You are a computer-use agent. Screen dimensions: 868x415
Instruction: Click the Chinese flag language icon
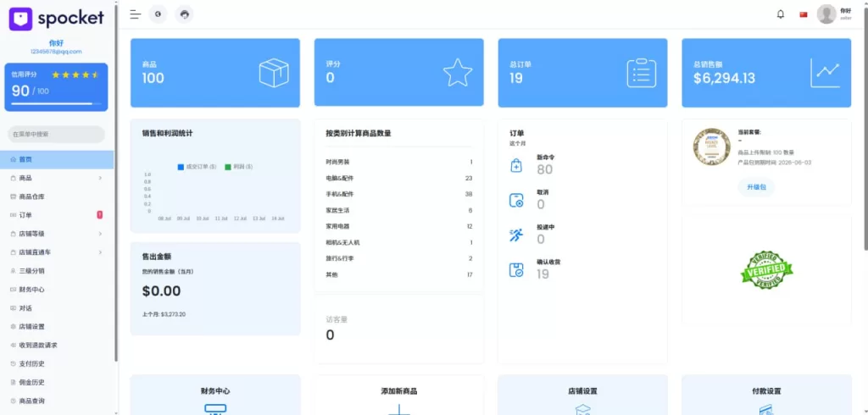[x=804, y=14]
